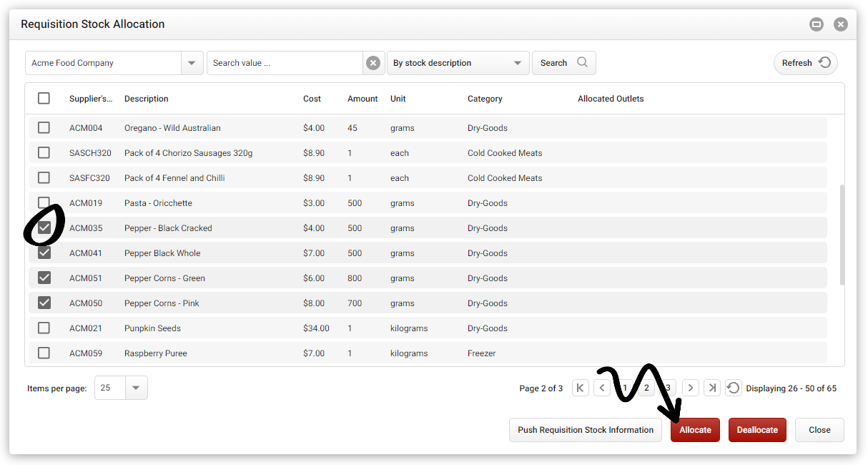Click the Deallocate button

756,430
